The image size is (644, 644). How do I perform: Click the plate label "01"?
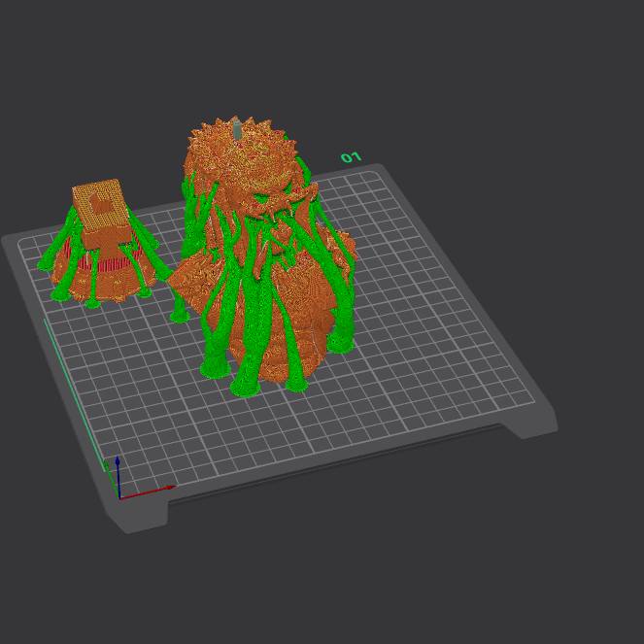click(351, 157)
